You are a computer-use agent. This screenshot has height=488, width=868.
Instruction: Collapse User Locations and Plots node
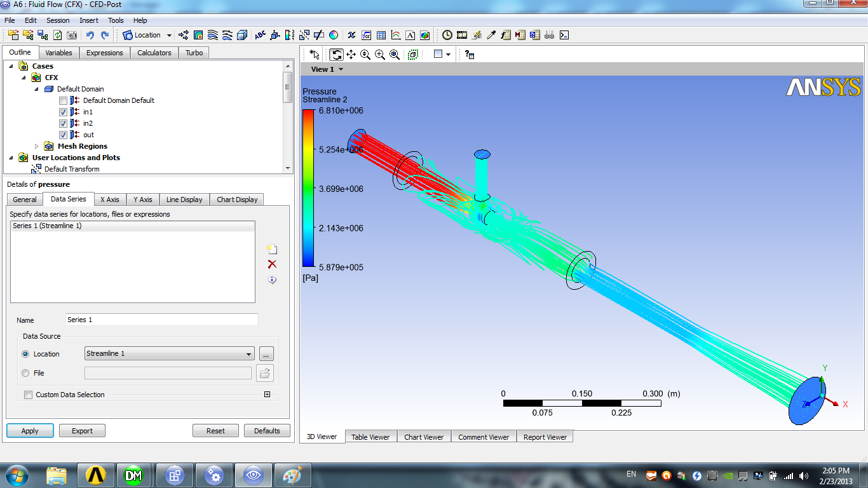point(11,158)
